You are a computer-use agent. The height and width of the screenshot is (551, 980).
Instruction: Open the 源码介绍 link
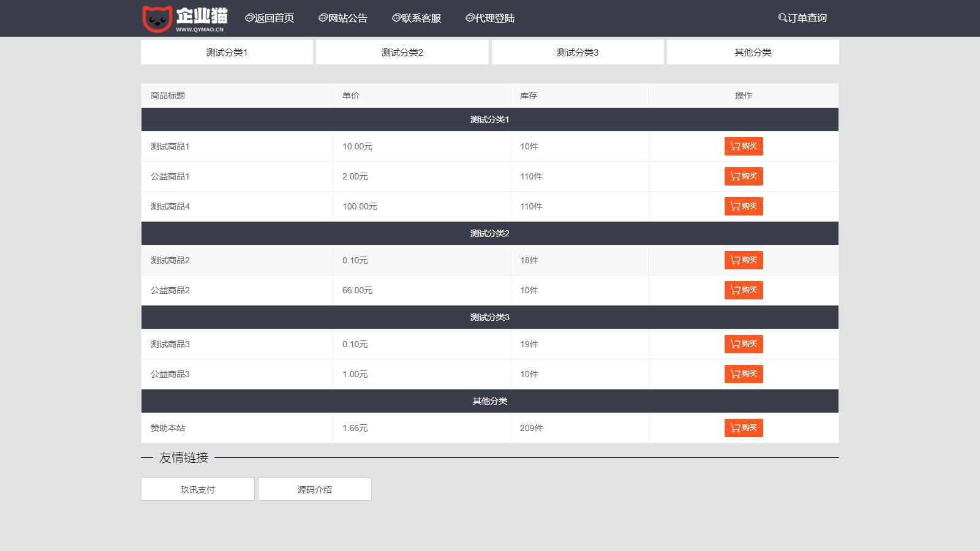(314, 490)
